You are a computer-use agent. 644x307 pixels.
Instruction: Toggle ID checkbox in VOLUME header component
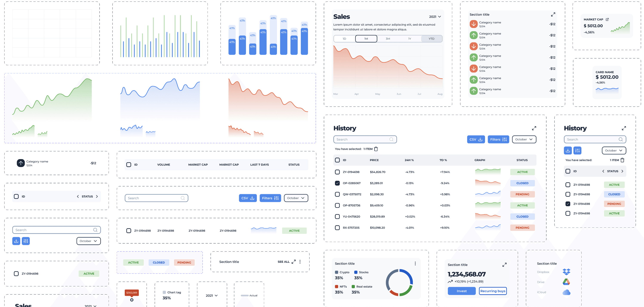(x=129, y=165)
